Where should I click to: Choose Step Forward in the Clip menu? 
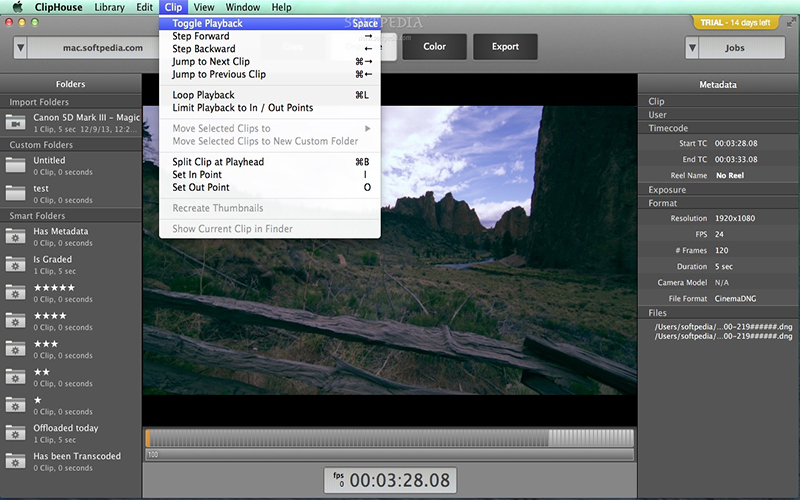coord(270,36)
